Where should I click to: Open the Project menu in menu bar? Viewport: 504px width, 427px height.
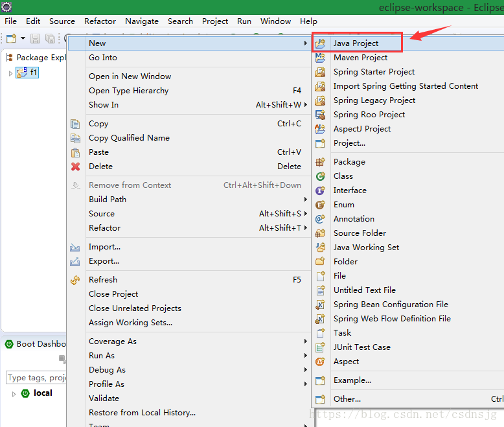pos(215,21)
